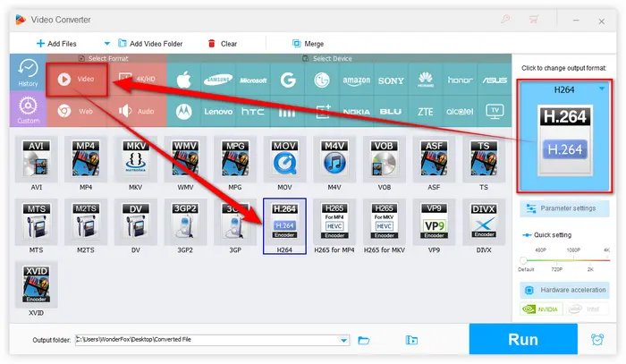This screenshot has height=364, width=626.
Task: Expand the Add Files dropdown arrow
Action: [106, 44]
